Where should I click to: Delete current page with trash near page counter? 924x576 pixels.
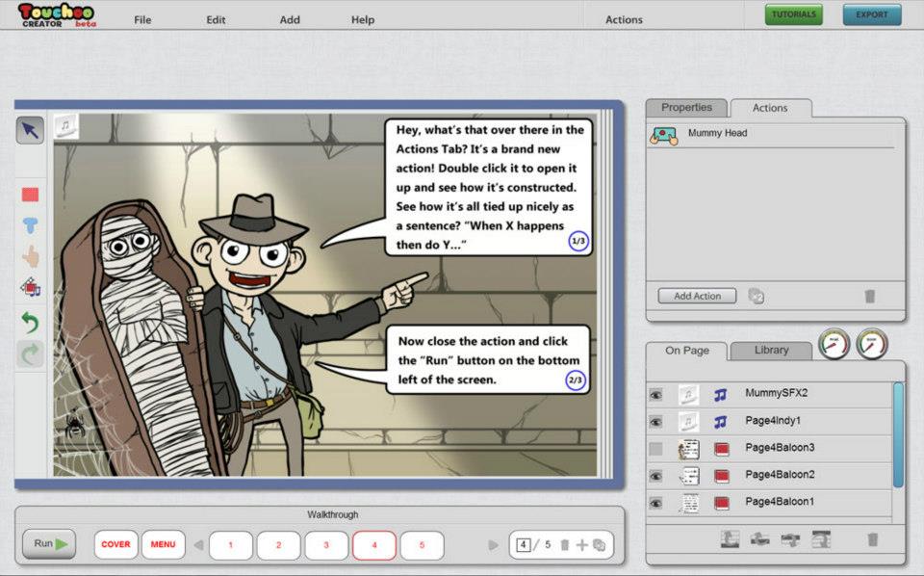coord(565,545)
